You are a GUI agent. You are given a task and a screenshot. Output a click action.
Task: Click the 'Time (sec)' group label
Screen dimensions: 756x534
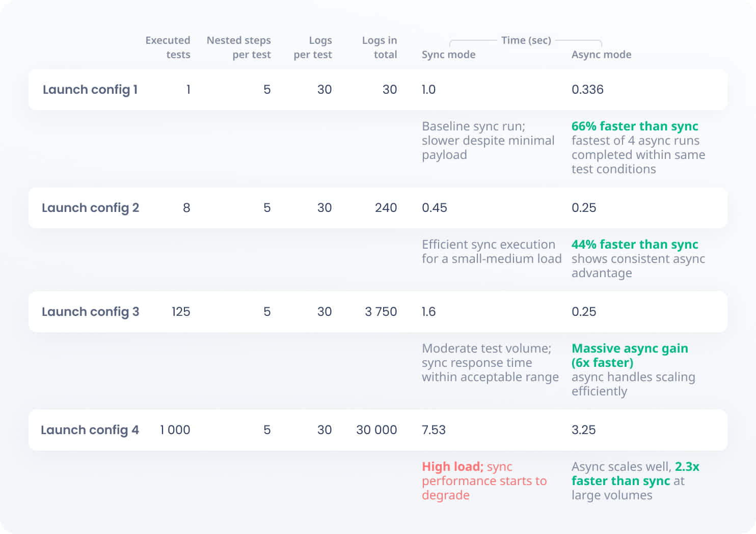(x=526, y=40)
